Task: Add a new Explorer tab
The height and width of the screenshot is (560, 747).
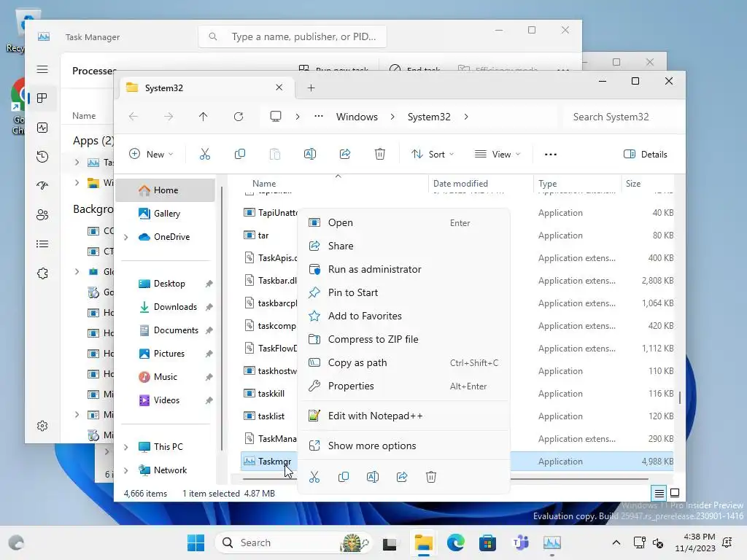Action: click(311, 88)
